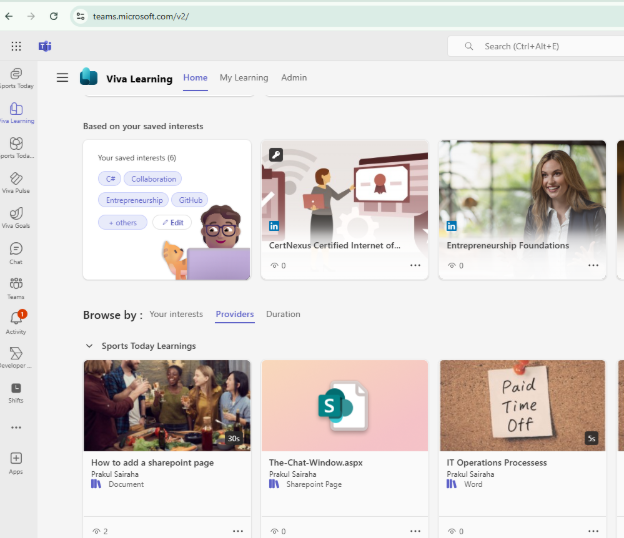Open Shifts in the sidebar
624x538 pixels.
(x=16, y=393)
